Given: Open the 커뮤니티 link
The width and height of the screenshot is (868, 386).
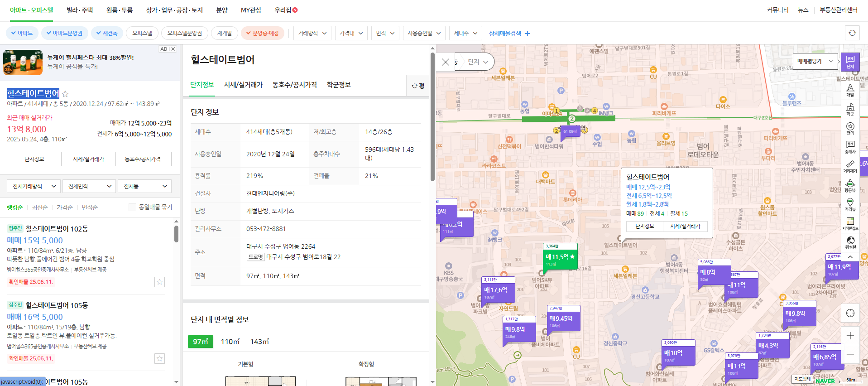Looking at the screenshot, I should [x=777, y=10].
